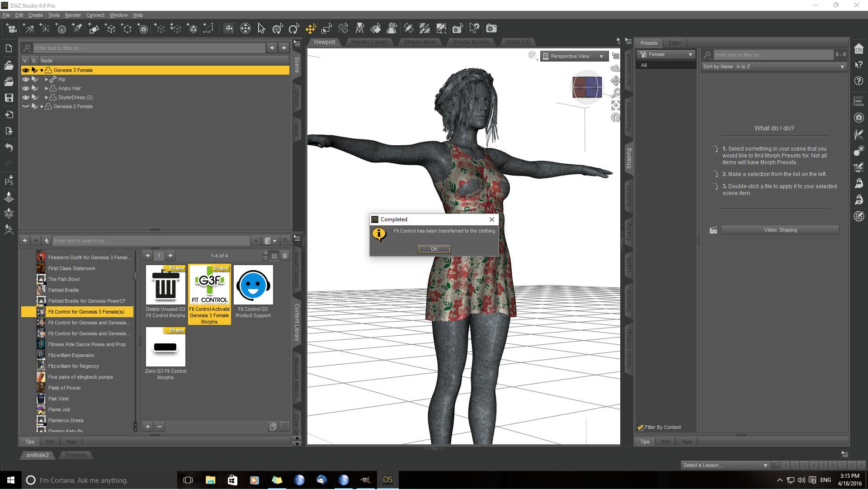Image resolution: width=868 pixels, height=490 pixels.
Task: Click the Render camera icon in toolbar
Action: click(x=491, y=29)
